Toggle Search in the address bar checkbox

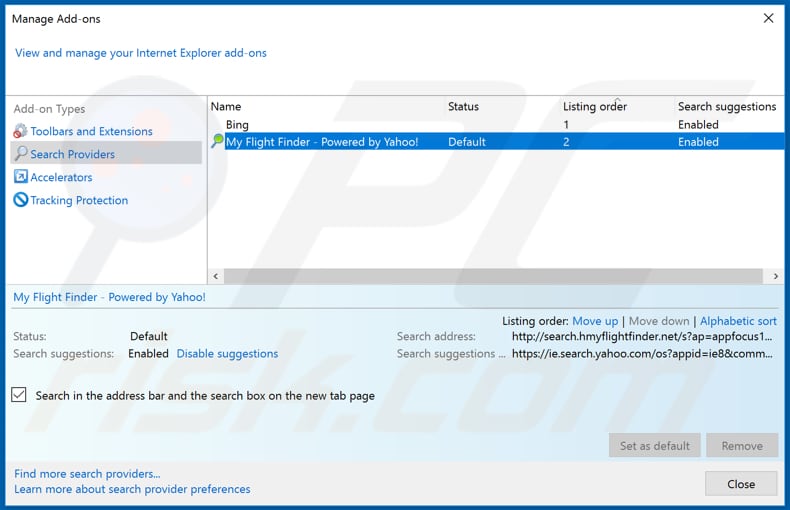click(x=19, y=395)
